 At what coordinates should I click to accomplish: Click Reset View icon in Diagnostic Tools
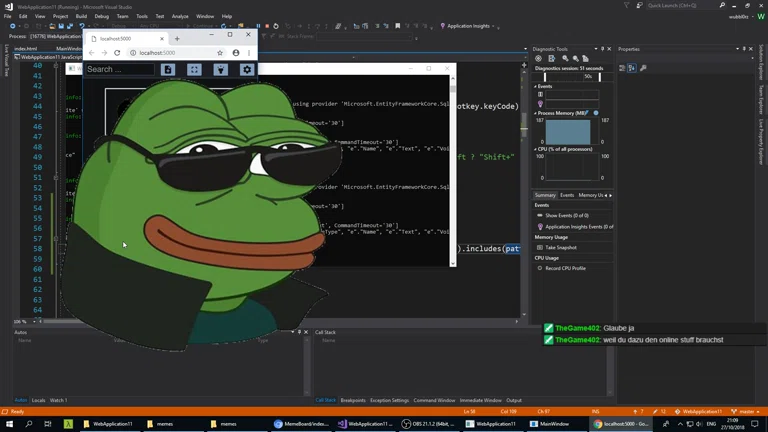tap(585, 58)
